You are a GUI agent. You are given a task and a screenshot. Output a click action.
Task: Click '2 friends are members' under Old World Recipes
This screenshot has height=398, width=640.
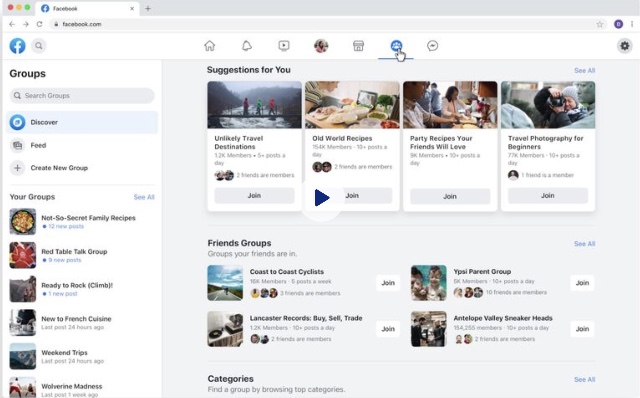[363, 167]
